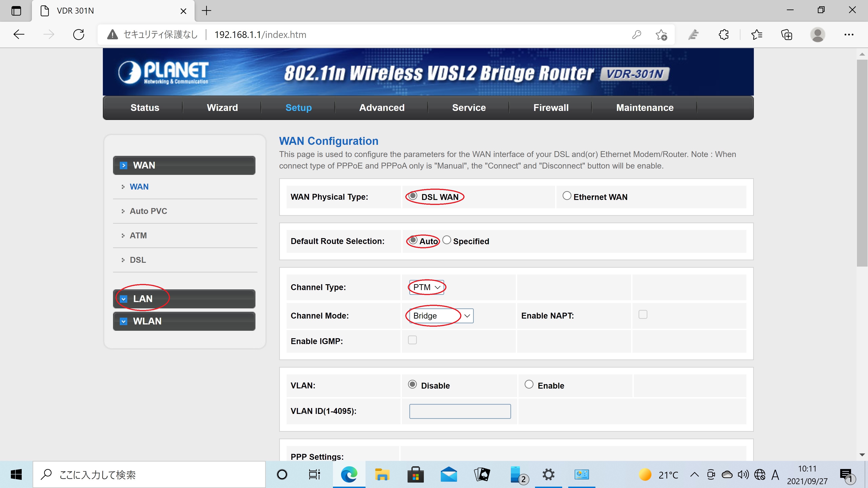Open the Auto PVC submenu link
The height and width of the screenshot is (488, 868).
click(x=149, y=211)
